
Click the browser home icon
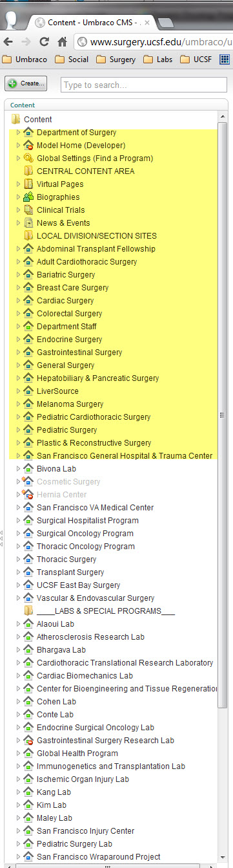63,42
